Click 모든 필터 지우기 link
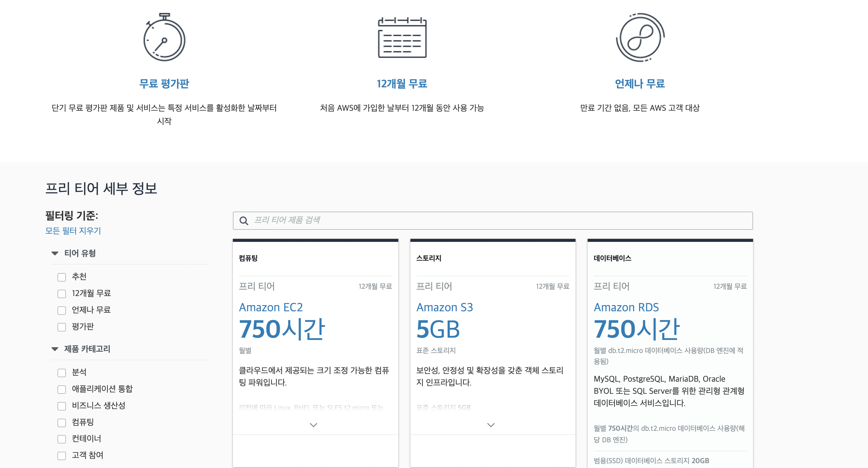Image resolution: width=868 pixels, height=468 pixels. pos(73,231)
